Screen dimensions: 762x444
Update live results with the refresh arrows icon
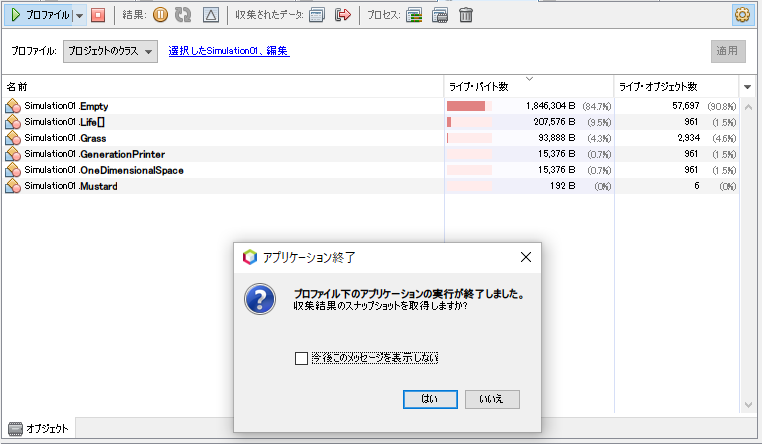[183, 15]
